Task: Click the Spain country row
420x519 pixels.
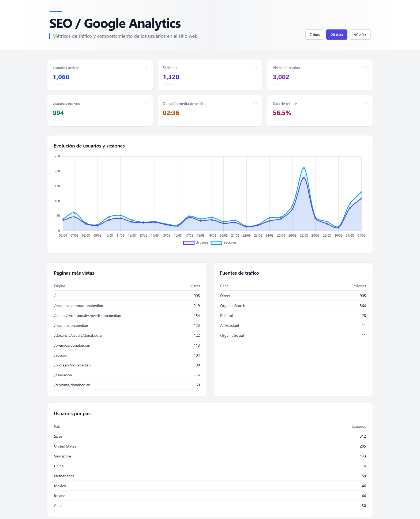Action: (210, 436)
